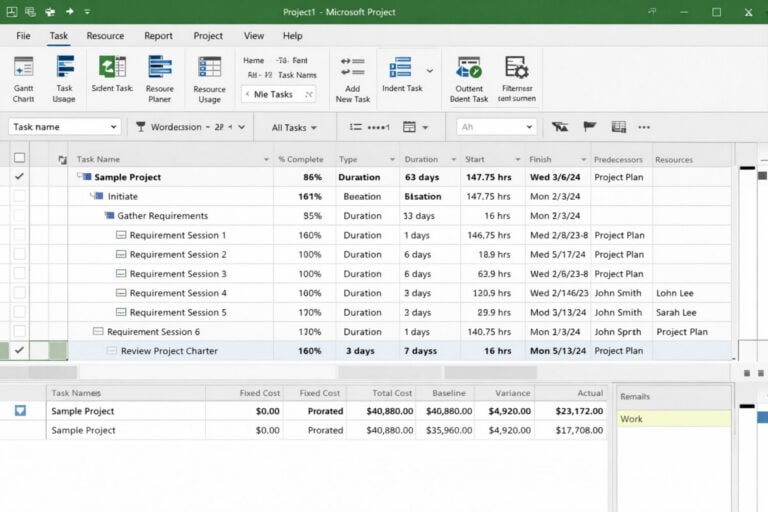
Task: Toggle the checkbox for Sample Project row
Action: [x=19, y=176]
